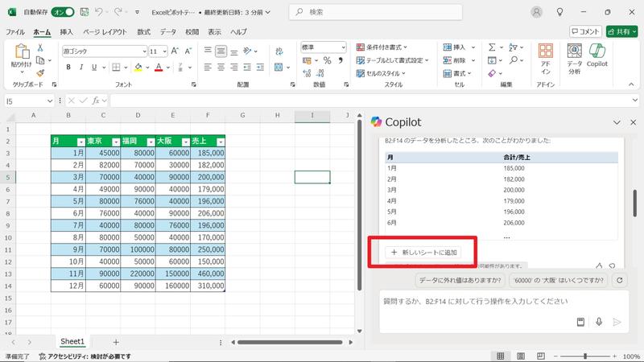Switch to Page Layout view in status bar
This screenshot has height=362, width=644.
[x=521, y=356]
